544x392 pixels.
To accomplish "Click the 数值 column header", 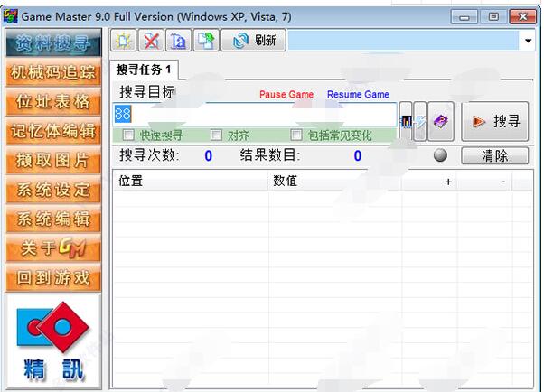I will (335, 181).
